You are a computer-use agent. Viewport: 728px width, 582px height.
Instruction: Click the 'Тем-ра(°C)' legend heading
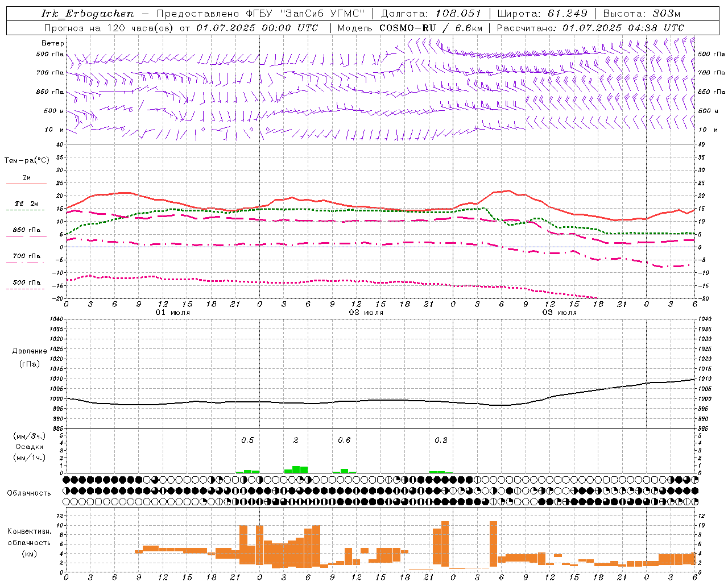pyautogui.click(x=27, y=161)
